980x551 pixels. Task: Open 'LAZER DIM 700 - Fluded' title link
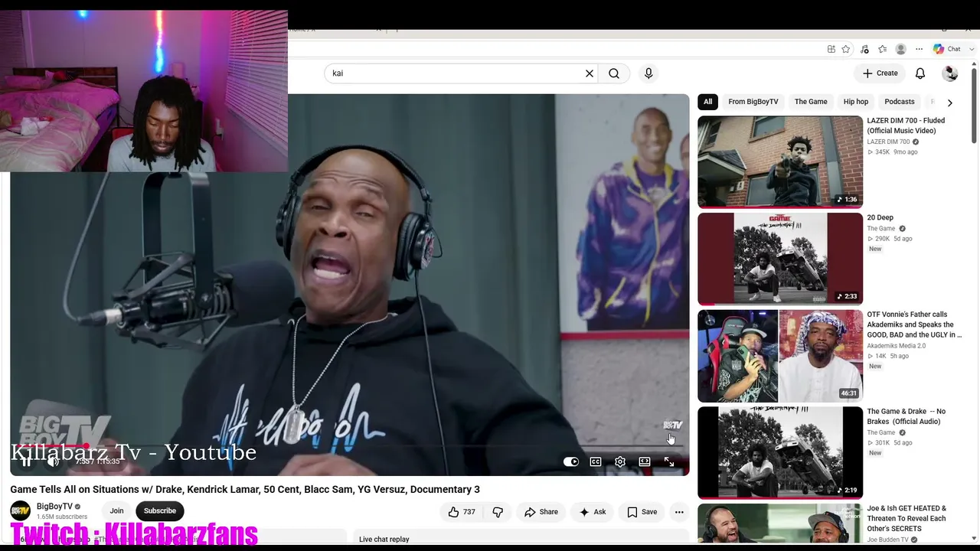(x=906, y=126)
